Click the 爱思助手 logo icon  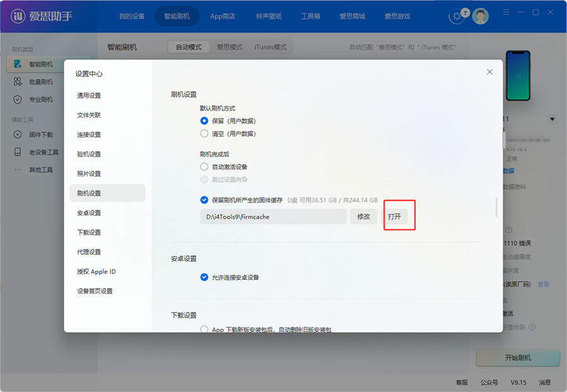(18, 16)
